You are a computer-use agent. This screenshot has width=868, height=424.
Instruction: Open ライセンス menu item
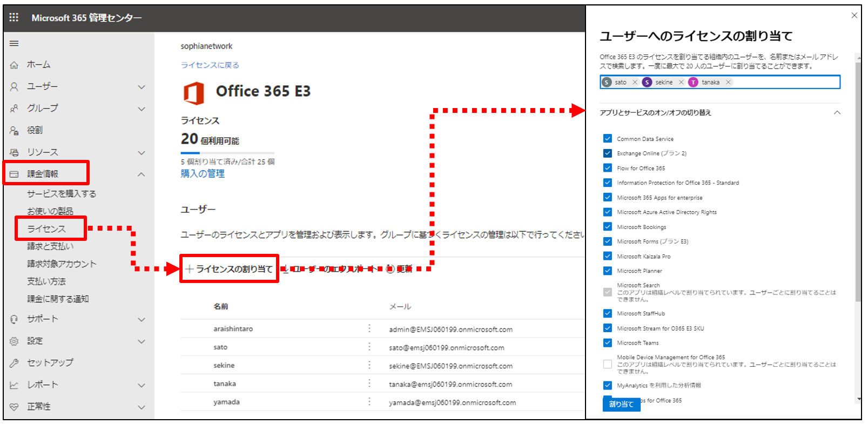tap(46, 229)
